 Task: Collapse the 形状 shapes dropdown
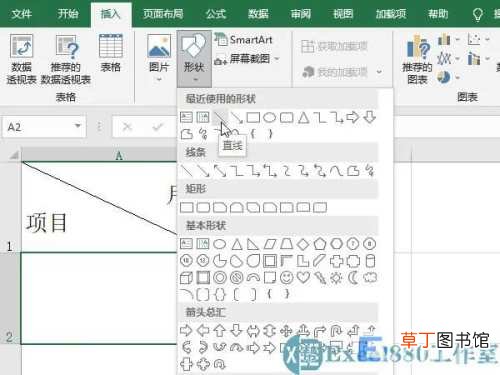point(194,58)
